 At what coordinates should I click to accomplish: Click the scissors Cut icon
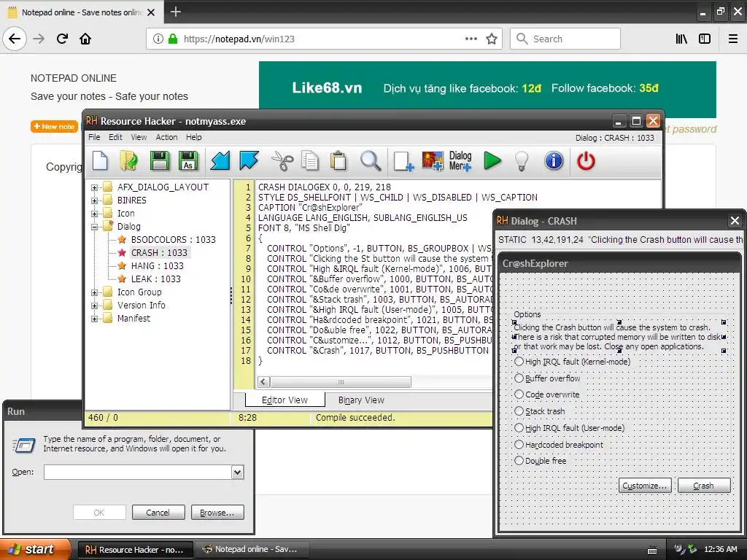coord(282,161)
